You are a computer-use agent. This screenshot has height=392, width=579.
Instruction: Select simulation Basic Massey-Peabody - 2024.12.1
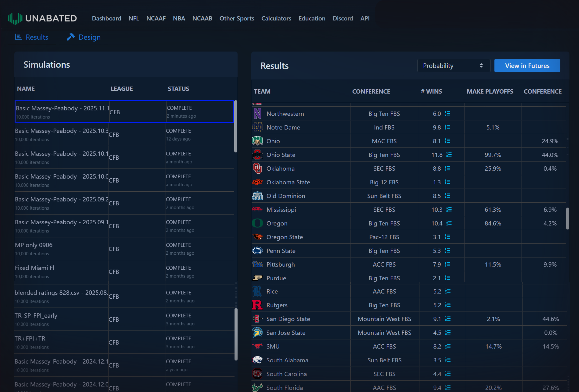click(x=124, y=365)
